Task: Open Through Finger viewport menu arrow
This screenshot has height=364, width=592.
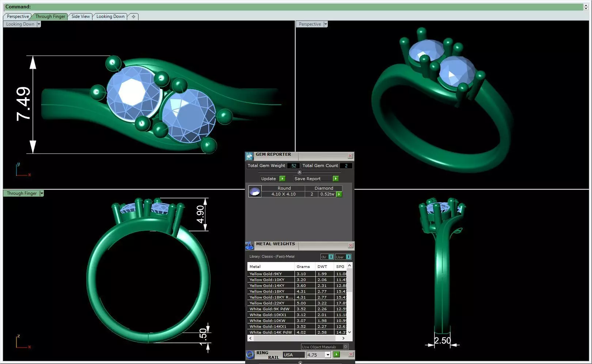Action: 42,193
